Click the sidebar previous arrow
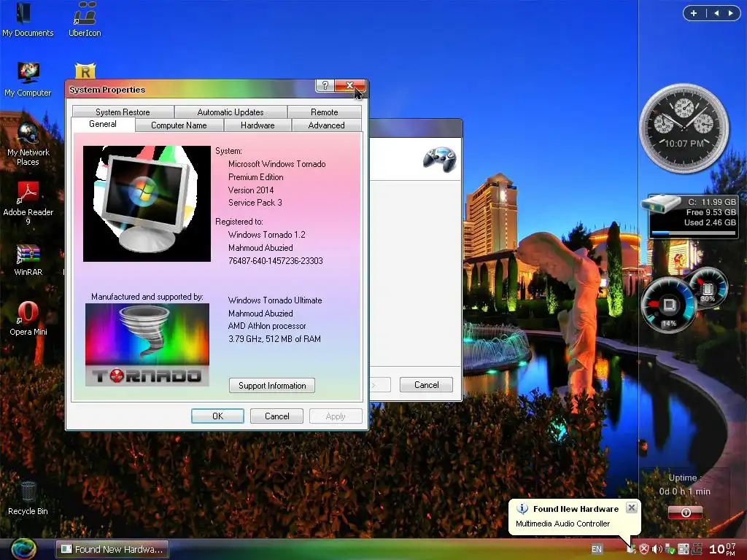This screenshot has width=747, height=560. 716,13
